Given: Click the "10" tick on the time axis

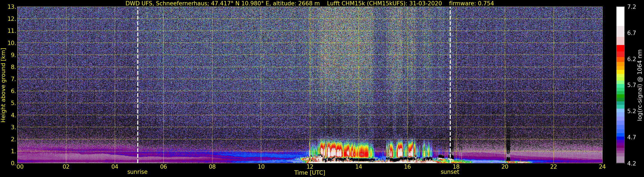Looking at the screenshot, I should click(261, 167).
